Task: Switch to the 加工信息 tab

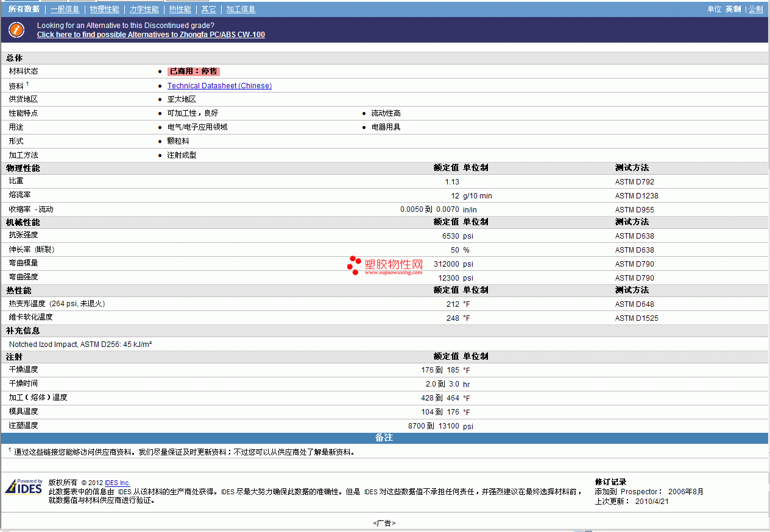Action: [x=241, y=9]
